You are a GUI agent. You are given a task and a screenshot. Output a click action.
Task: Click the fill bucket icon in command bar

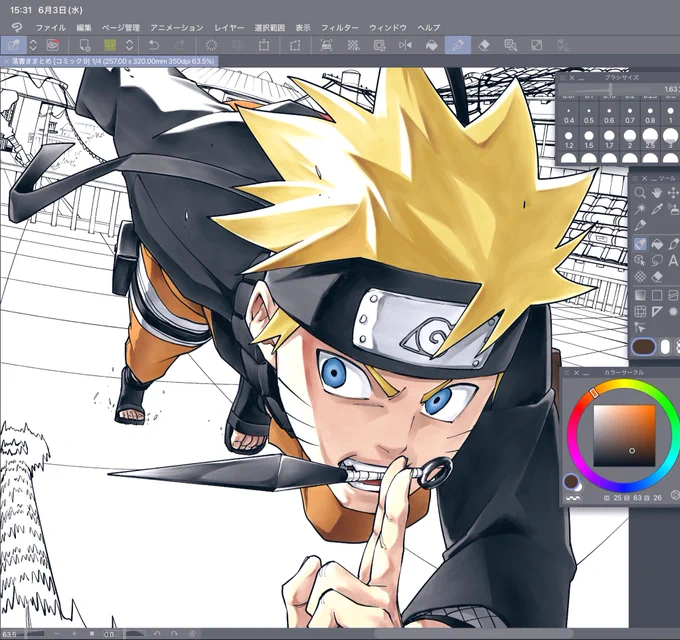coord(432,45)
